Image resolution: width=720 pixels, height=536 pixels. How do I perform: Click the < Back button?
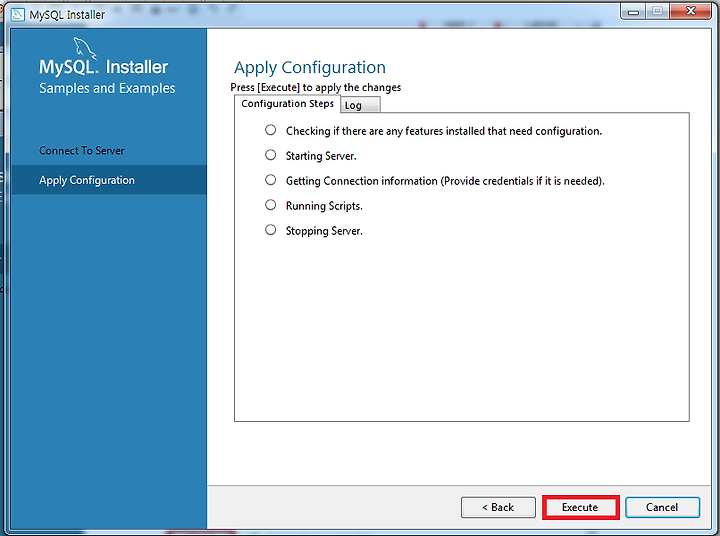coord(498,508)
